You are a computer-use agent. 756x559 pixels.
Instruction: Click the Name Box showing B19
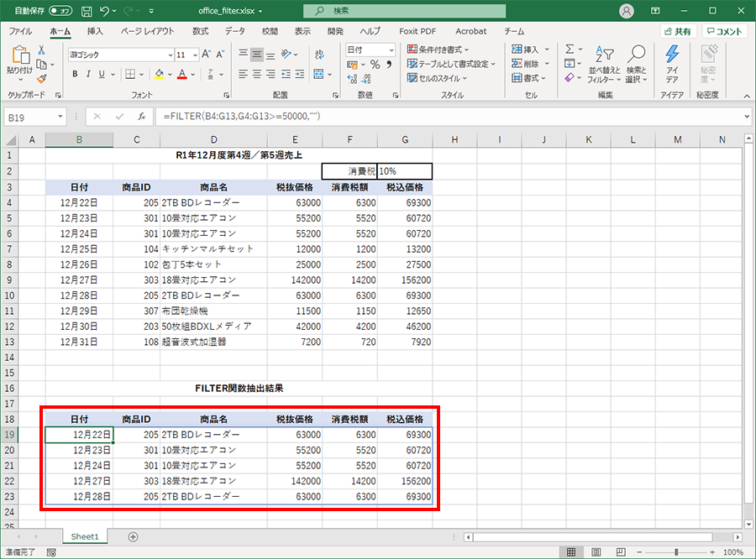(34, 118)
